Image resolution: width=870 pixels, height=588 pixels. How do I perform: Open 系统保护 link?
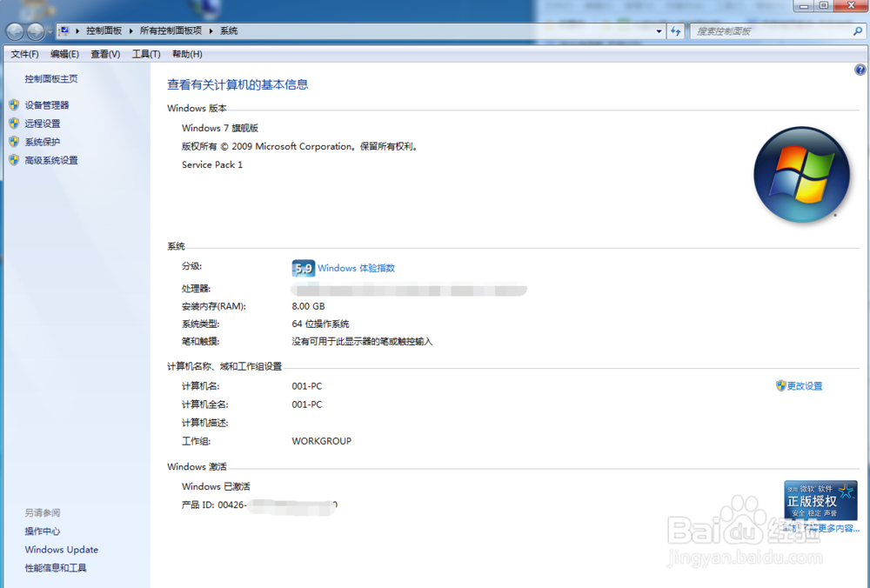click(42, 142)
